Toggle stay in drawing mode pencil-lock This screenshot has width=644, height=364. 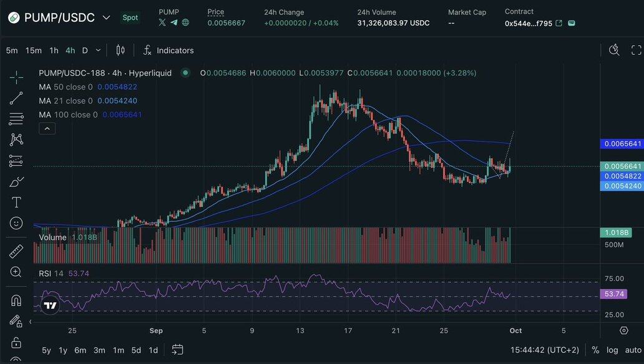pyautogui.click(x=16, y=320)
